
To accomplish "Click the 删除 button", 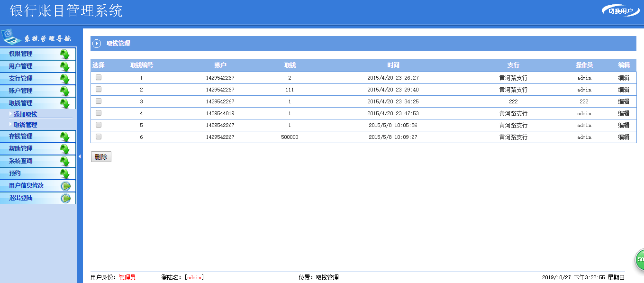I will tap(101, 157).
